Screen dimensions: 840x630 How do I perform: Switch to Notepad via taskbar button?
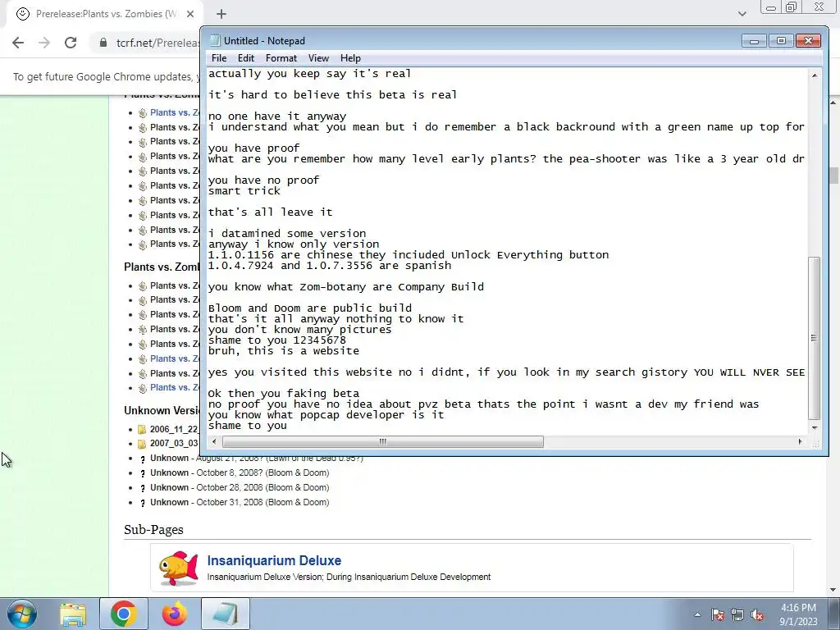[x=226, y=614]
